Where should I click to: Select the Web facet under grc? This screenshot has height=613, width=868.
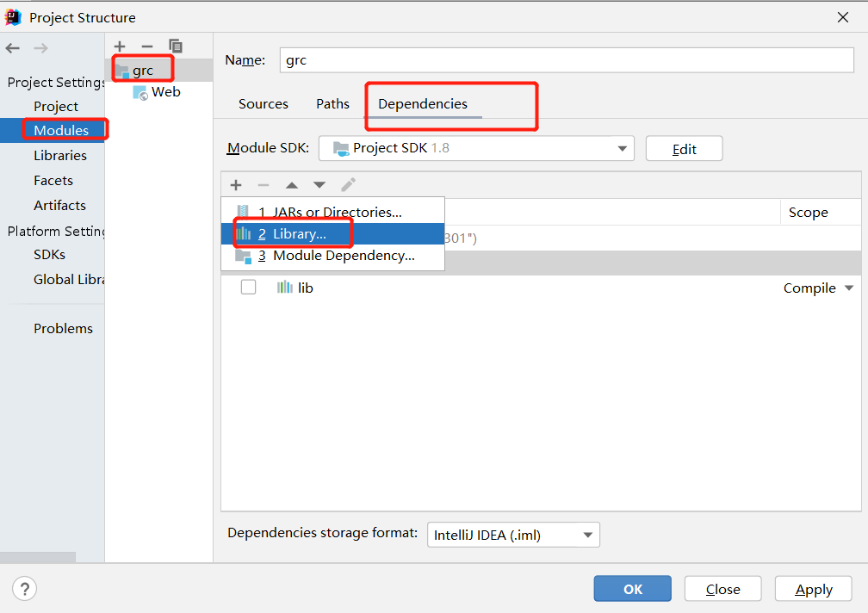[x=158, y=92]
